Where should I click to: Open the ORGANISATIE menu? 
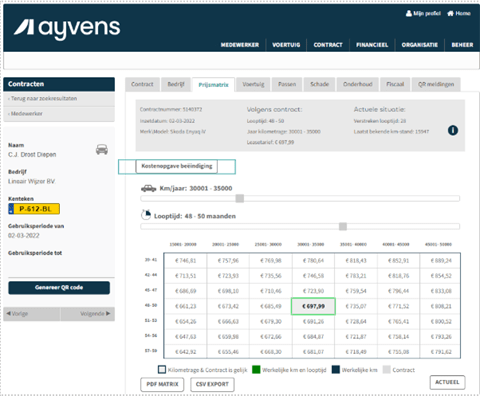[420, 45]
